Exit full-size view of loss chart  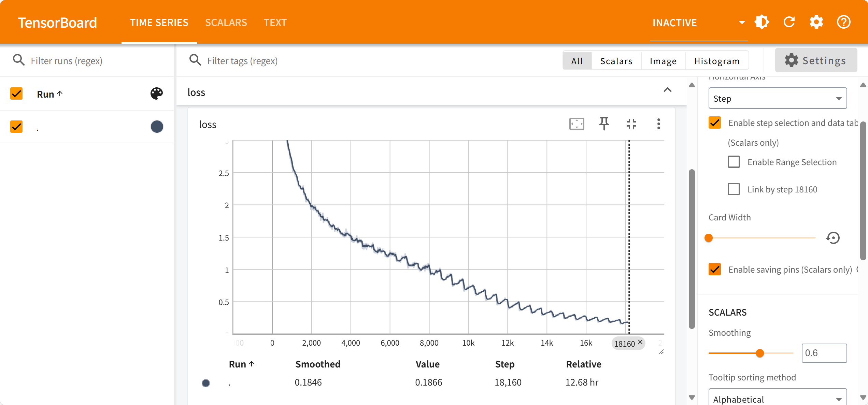(x=631, y=124)
